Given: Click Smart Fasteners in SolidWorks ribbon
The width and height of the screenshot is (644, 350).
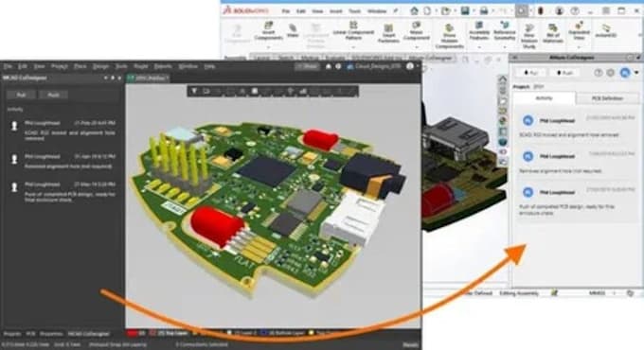Looking at the screenshot, I should [388, 33].
